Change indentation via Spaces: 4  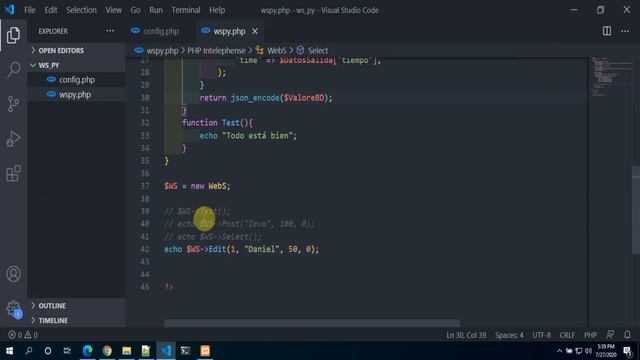pos(509,335)
